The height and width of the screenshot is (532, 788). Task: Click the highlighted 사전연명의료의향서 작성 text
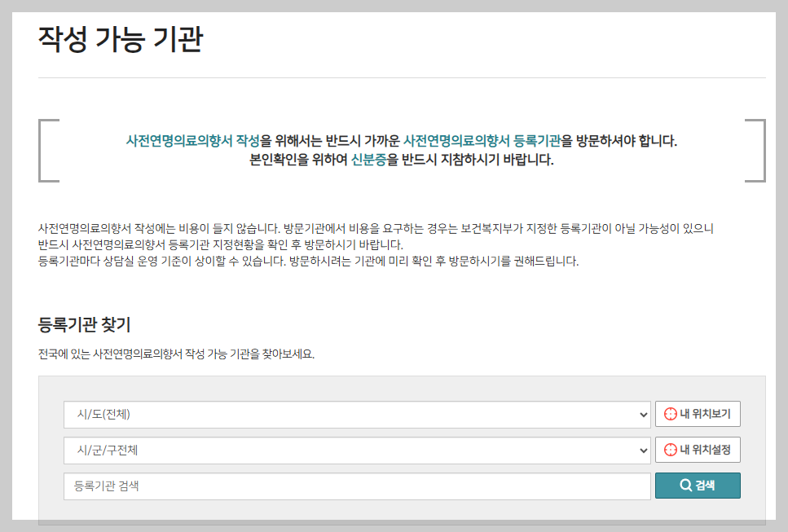tap(193, 141)
